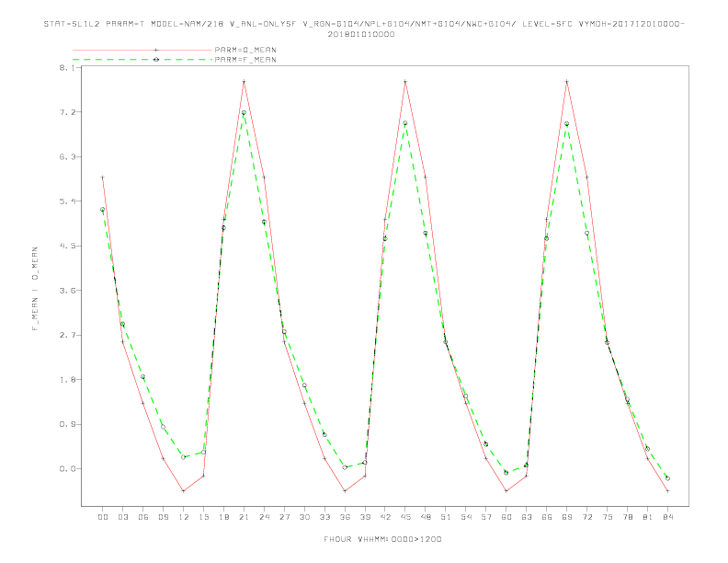Screen dimensions: 728x563
Task: Click x-axis forecast hour label 03
Action: (x=122, y=517)
